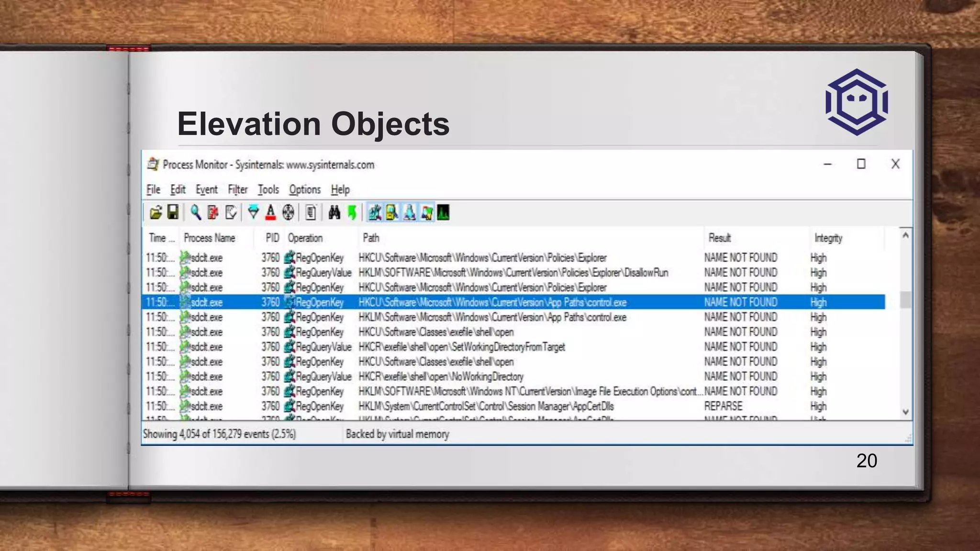Click the PID column header
Viewport: 980px width, 551px height.
(x=269, y=238)
